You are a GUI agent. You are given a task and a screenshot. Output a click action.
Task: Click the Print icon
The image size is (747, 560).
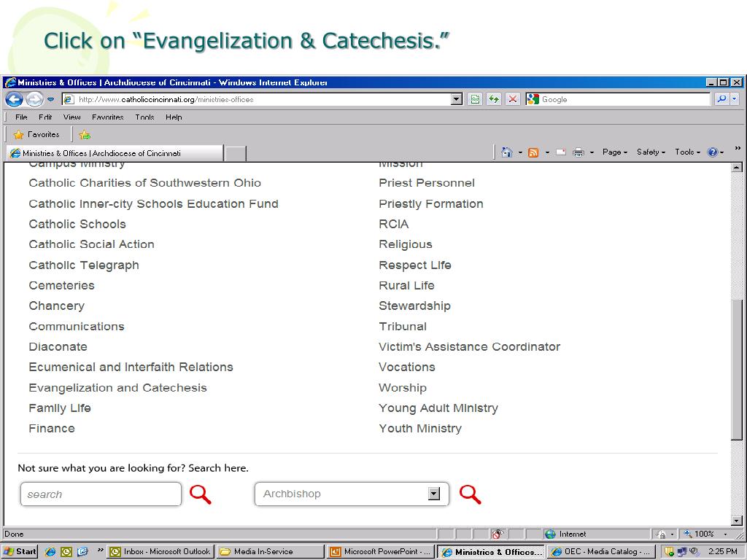[x=578, y=152]
